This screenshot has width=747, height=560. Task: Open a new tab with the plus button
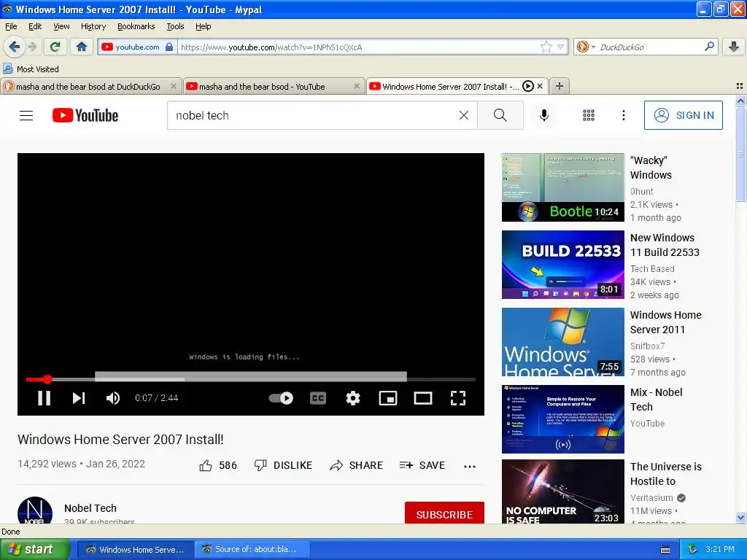pyautogui.click(x=560, y=86)
